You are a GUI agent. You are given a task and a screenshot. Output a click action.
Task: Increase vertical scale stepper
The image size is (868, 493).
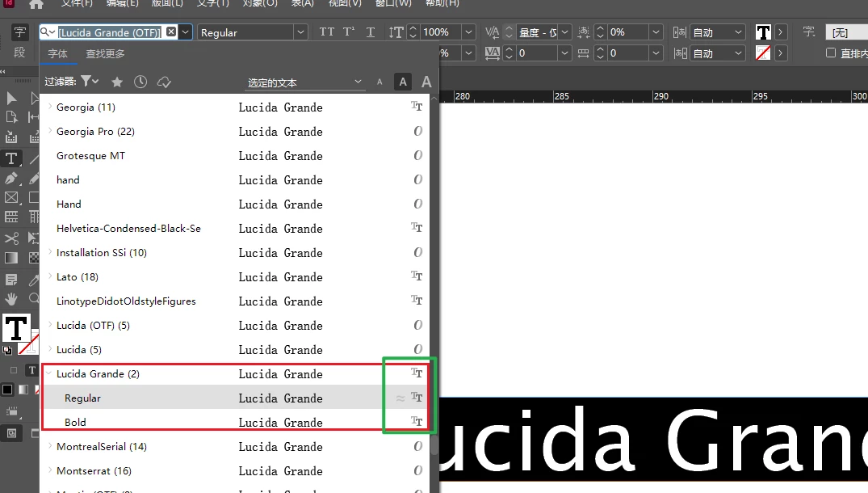coord(413,28)
